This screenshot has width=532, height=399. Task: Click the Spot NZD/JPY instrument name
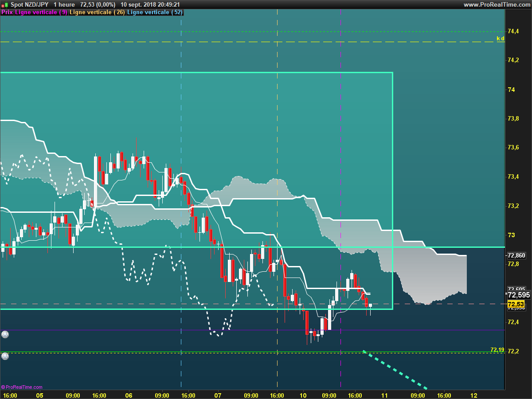29,4
